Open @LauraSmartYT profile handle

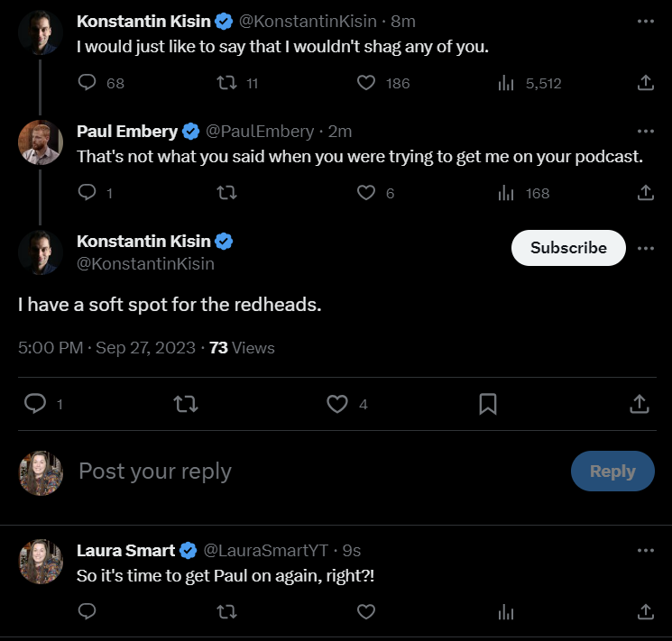tap(266, 551)
